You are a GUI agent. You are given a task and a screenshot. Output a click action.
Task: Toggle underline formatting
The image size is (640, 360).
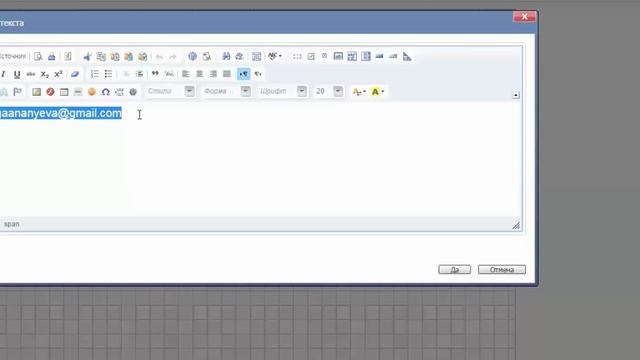[x=17, y=74]
